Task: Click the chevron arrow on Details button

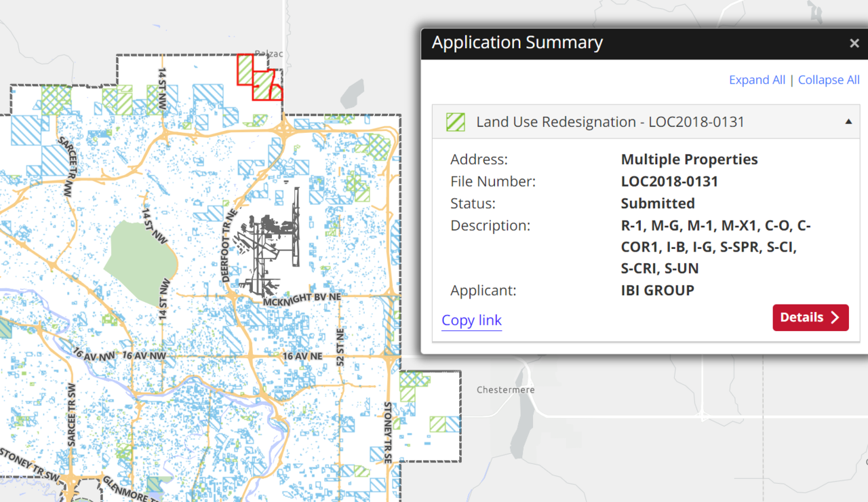Action: click(x=835, y=317)
